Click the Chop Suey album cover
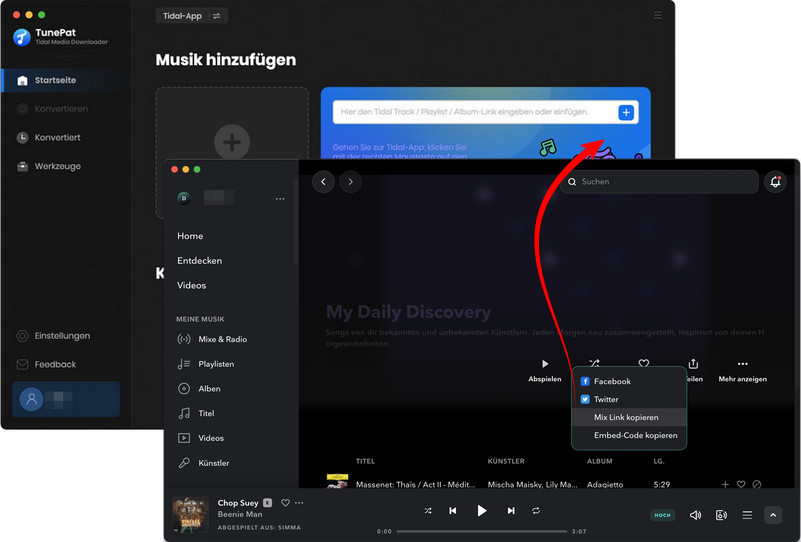This screenshot has width=801, height=542. pos(190,515)
